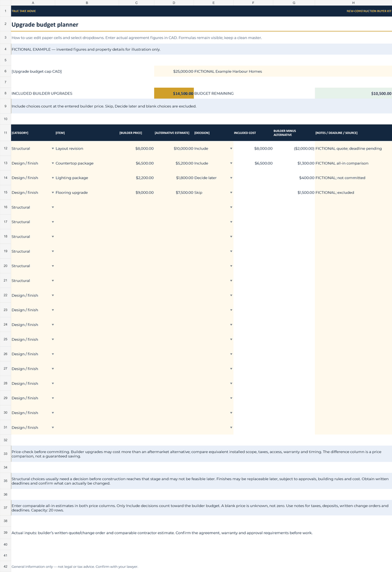The width and height of the screenshot is (392, 572).
Task: Select row 12 header
Action: (x=6, y=149)
